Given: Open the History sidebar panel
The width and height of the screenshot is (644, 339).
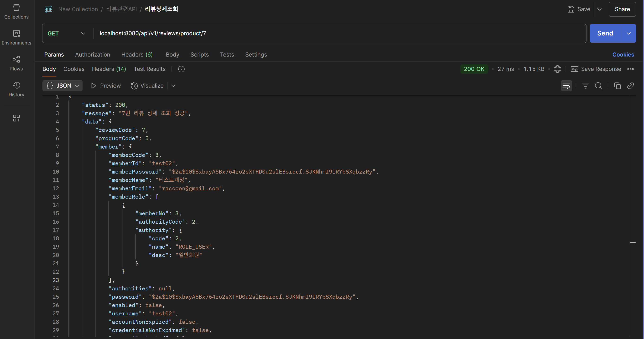Looking at the screenshot, I should click(16, 89).
